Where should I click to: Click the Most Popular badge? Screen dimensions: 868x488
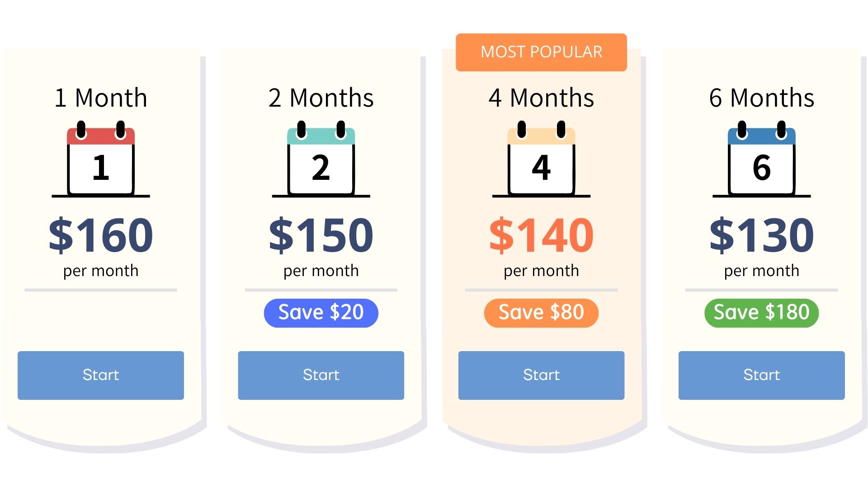coord(541,52)
